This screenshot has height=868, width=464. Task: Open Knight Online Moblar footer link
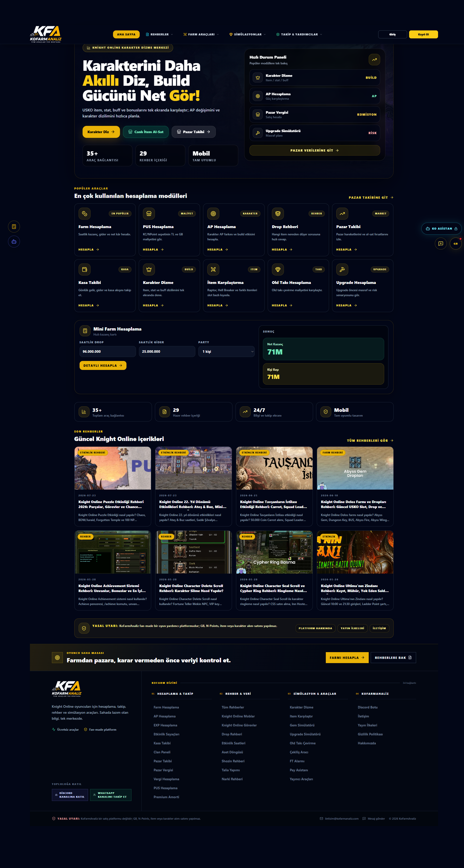pyautogui.click(x=238, y=716)
